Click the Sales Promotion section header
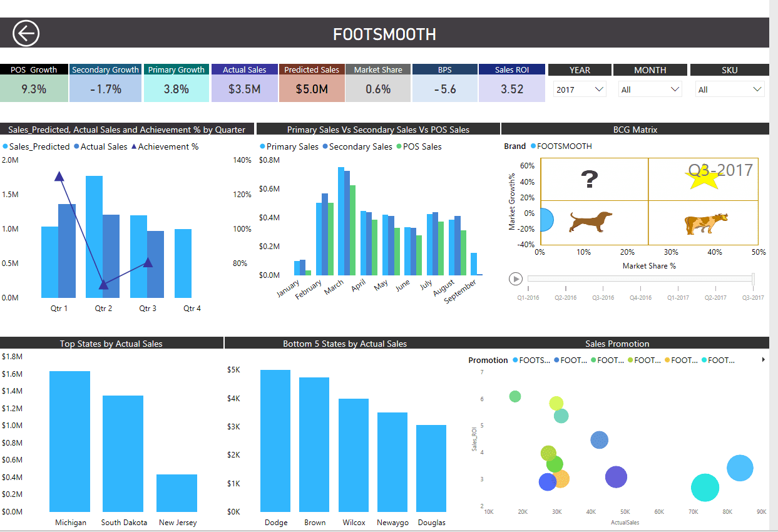 [617, 343]
